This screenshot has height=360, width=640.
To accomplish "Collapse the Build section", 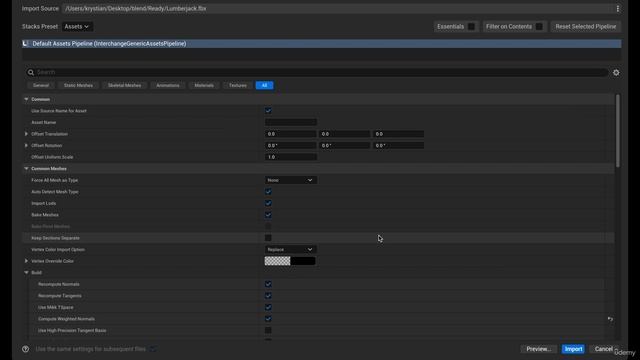I will click(x=26, y=273).
